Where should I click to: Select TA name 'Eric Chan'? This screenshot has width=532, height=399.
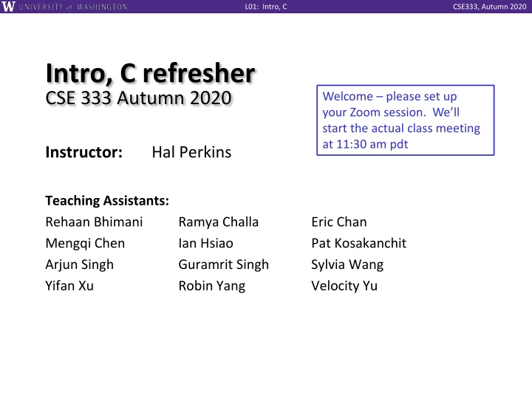(x=339, y=222)
